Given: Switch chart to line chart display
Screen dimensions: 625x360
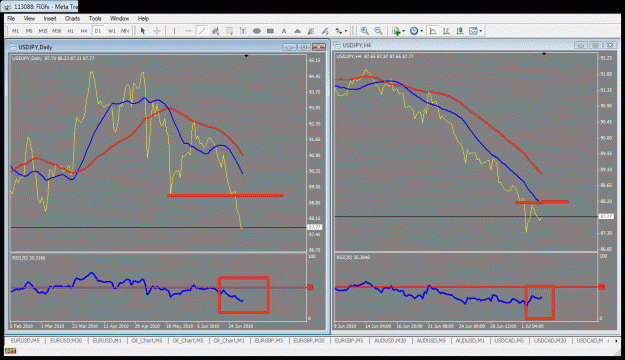Looking at the screenshot, I should [432, 31].
